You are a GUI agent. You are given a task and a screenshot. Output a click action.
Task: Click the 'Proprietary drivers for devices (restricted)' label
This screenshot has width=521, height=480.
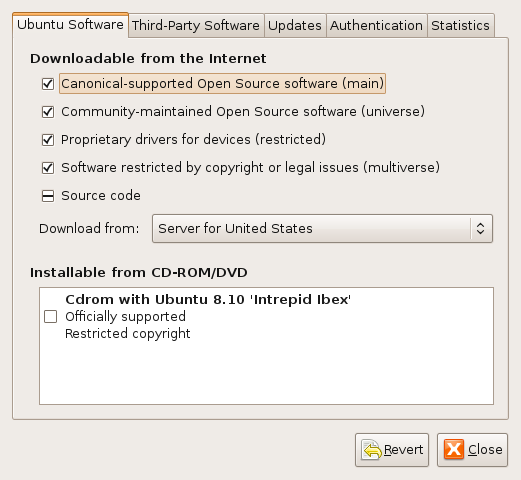click(193, 140)
